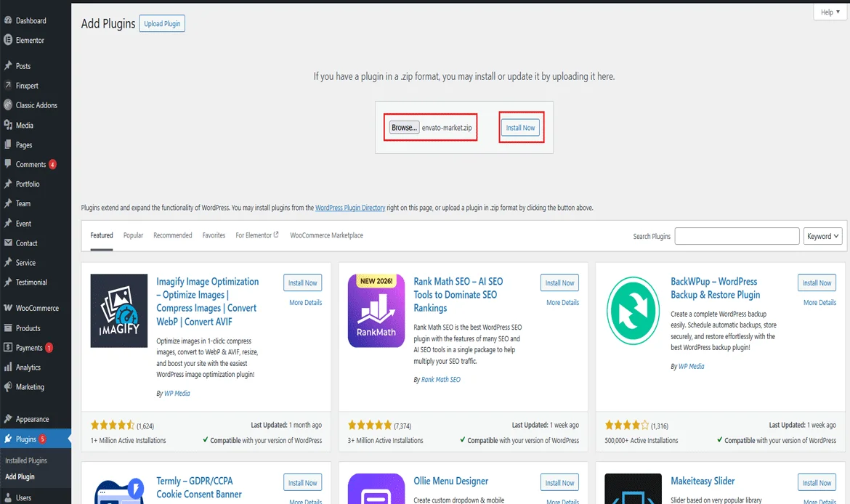Open WP Media author link under BackWPup
This screenshot has width=850, height=504.
(x=691, y=366)
